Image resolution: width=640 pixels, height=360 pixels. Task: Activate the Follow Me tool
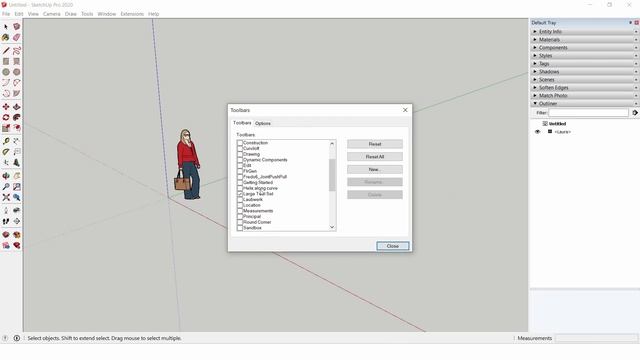(16, 117)
